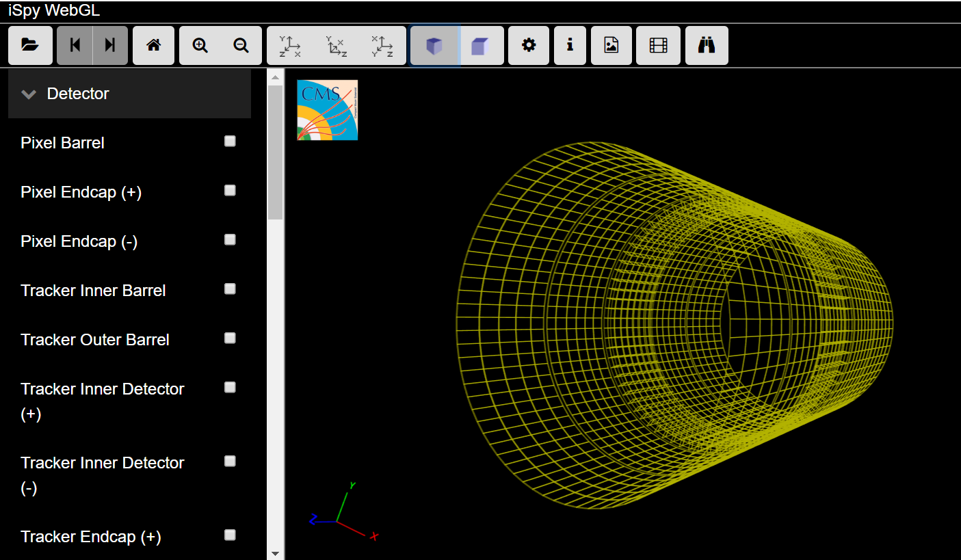Show info about iSpy

point(570,45)
